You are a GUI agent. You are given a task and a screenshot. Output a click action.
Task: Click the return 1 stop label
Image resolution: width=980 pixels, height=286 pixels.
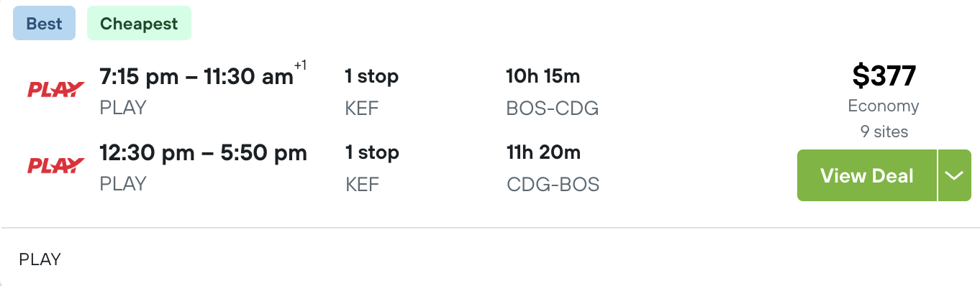point(372,152)
